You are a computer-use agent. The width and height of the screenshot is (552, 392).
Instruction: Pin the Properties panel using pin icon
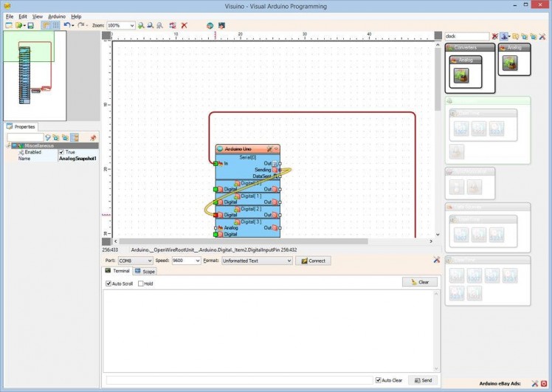(x=93, y=137)
